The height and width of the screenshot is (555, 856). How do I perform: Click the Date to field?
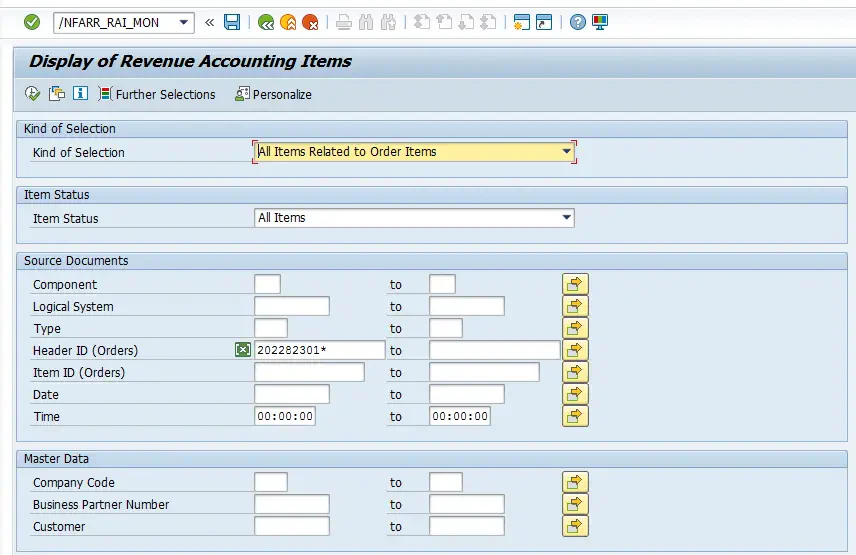click(x=467, y=394)
